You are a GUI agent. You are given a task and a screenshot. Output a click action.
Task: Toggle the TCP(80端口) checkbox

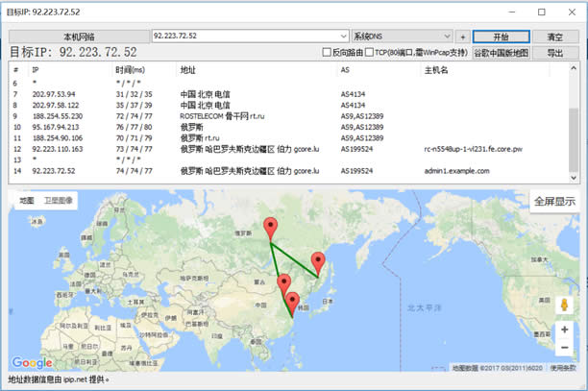(370, 52)
